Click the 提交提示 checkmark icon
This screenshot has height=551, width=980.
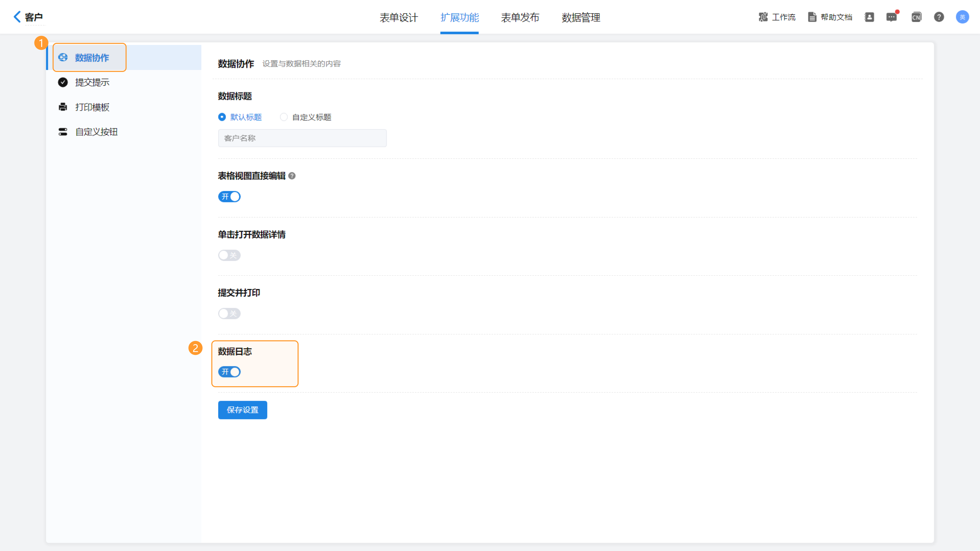tap(63, 82)
